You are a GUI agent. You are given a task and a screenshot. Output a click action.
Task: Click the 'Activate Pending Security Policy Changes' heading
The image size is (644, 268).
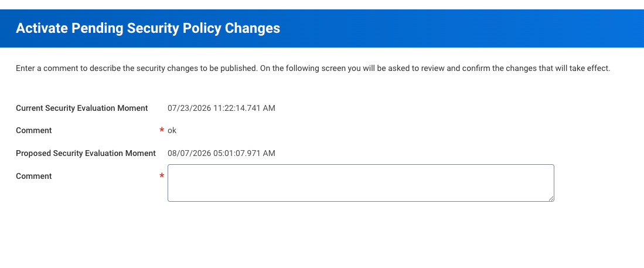tap(148, 28)
